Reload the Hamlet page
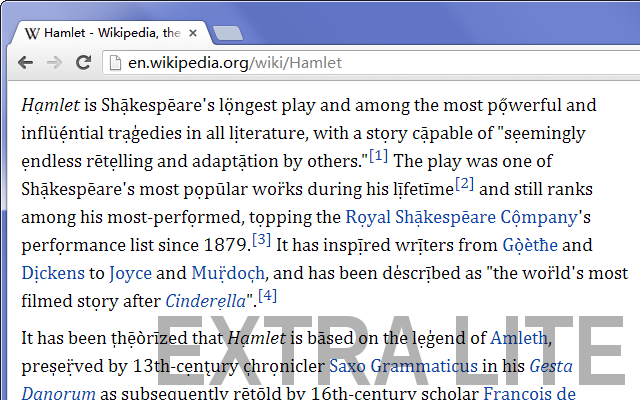 pyautogui.click(x=84, y=62)
